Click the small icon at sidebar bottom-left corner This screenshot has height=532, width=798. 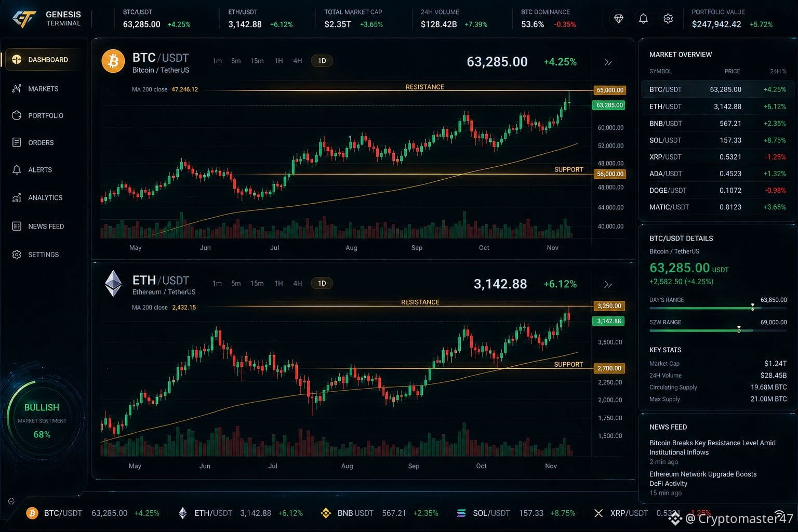click(x=11, y=501)
